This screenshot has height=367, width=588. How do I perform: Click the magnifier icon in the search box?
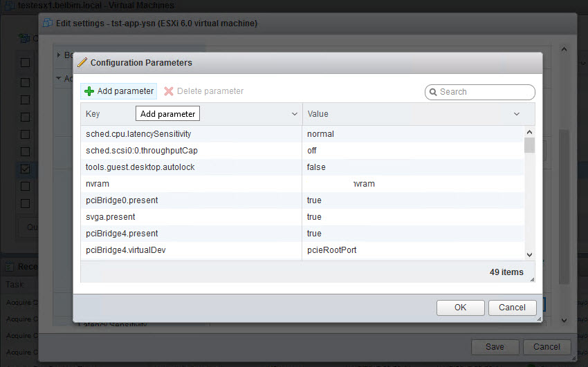click(433, 92)
